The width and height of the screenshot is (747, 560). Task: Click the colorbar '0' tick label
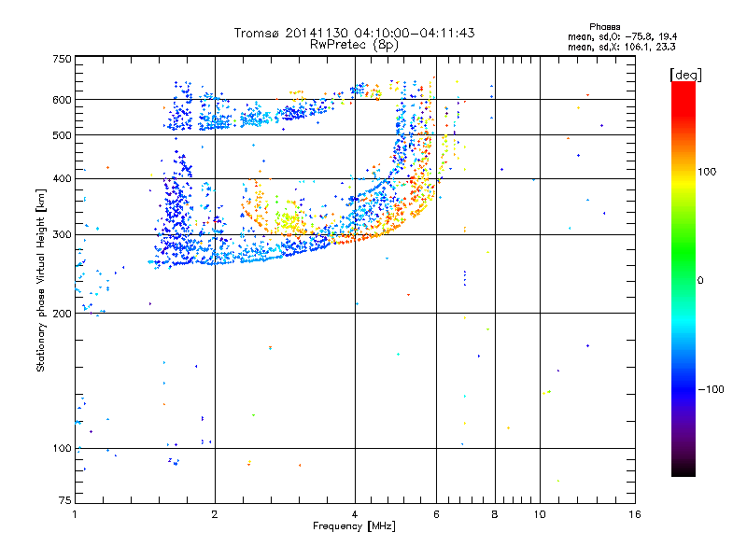tap(699, 281)
